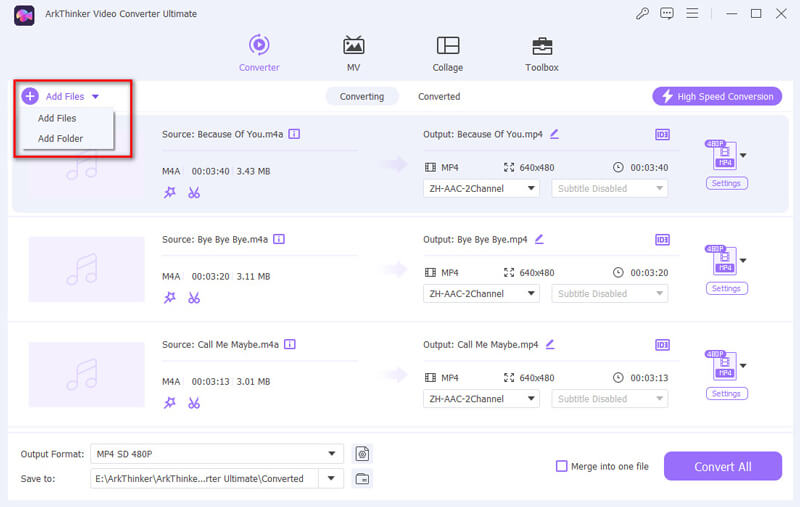Open the hamburger menu icon
Screen dimensions: 800x507
tap(692, 13)
